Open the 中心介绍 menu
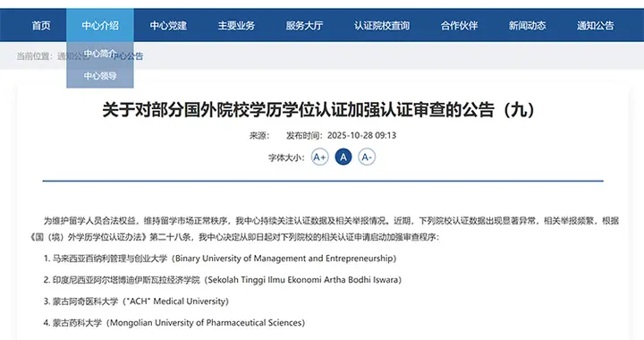644x340 pixels. (100, 25)
